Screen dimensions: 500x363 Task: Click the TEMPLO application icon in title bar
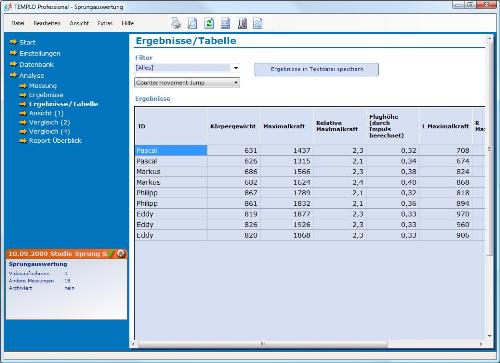point(8,7)
